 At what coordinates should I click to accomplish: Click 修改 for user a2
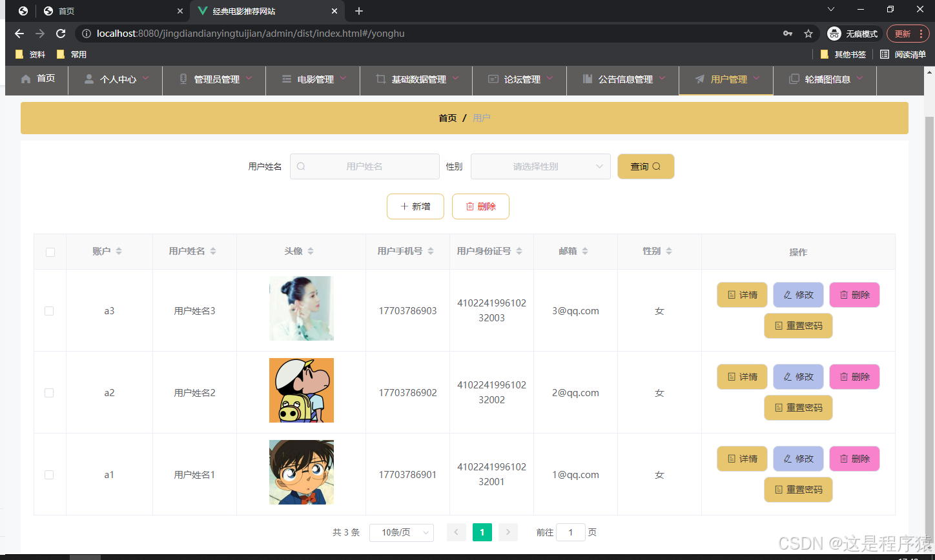pyautogui.click(x=798, y=377)
